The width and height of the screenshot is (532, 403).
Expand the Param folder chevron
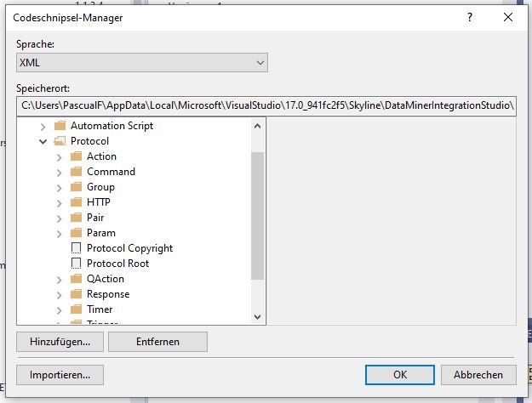point(59,234)
